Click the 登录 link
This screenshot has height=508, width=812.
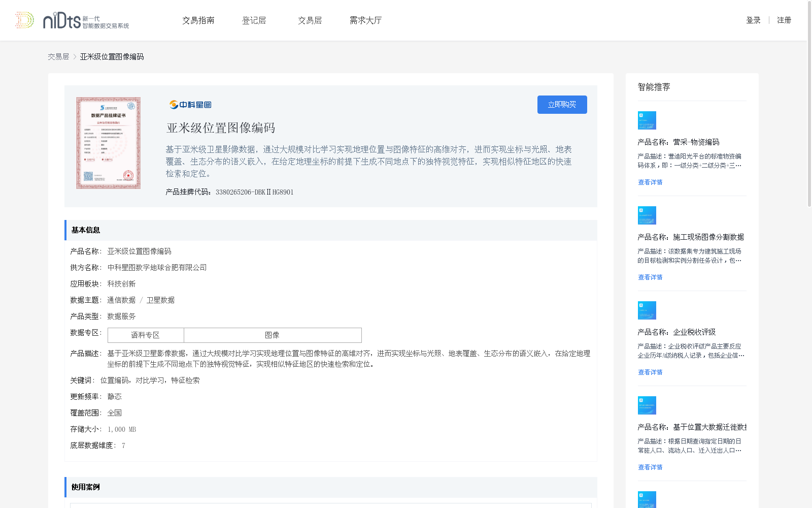(x=753, y=20)
